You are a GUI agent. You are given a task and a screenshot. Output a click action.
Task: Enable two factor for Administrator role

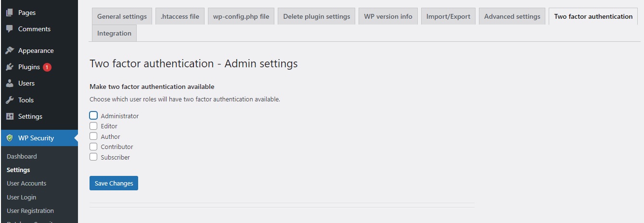click(93, 115)
